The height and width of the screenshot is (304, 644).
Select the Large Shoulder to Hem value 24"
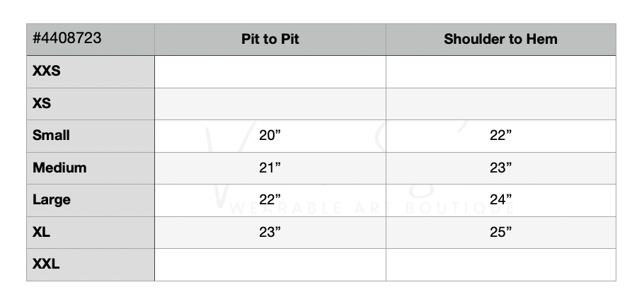[x=500, y=200]
